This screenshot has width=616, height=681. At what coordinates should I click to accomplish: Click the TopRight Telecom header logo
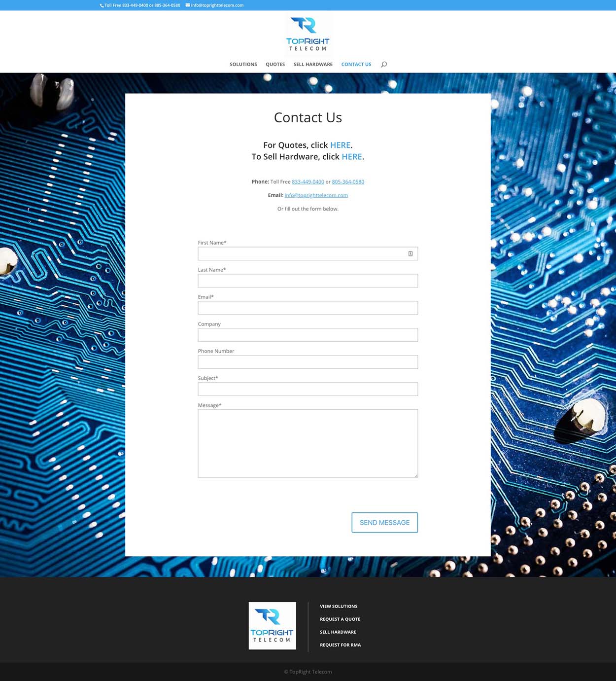point(308,34)
